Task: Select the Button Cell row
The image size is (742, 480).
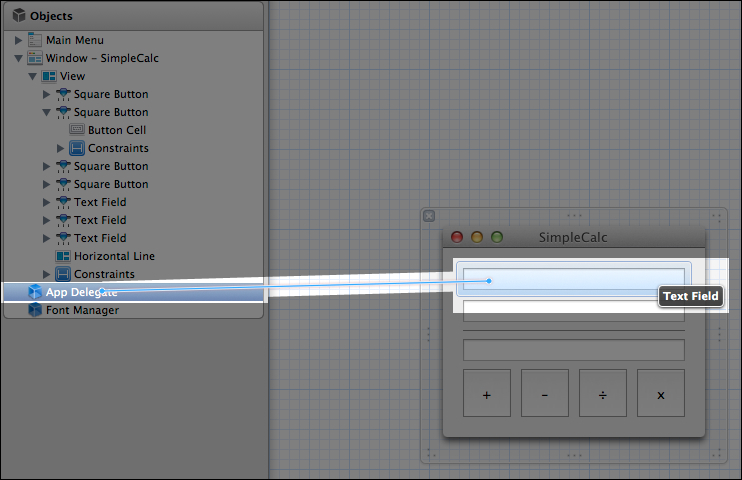Action: (133, 130)
